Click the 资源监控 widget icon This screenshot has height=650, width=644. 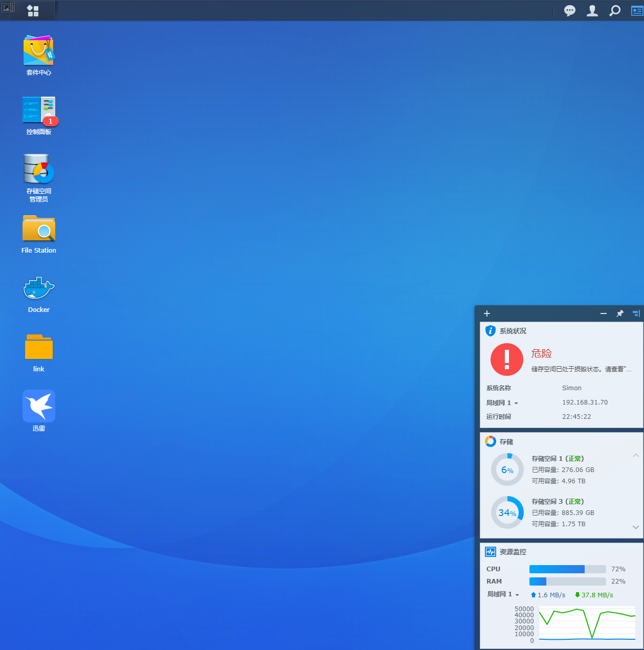pyautogui.click(x=491, y=552)
